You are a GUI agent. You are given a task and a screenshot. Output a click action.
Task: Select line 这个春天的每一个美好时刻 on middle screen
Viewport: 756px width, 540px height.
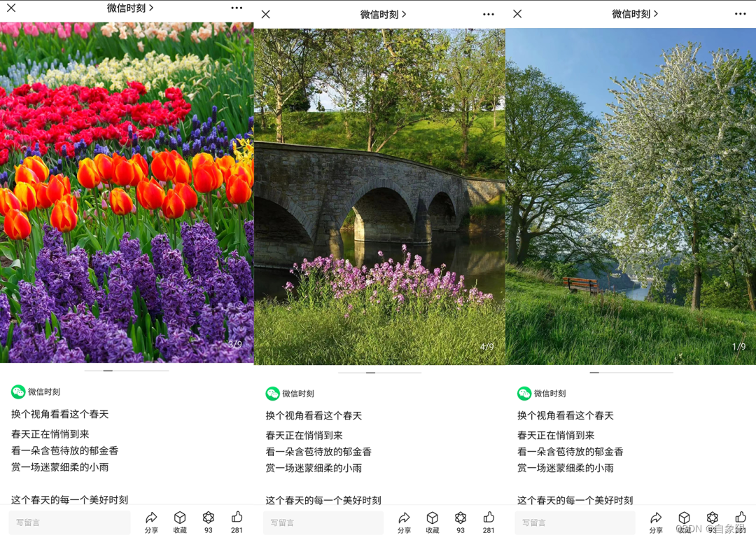point(323,500)
